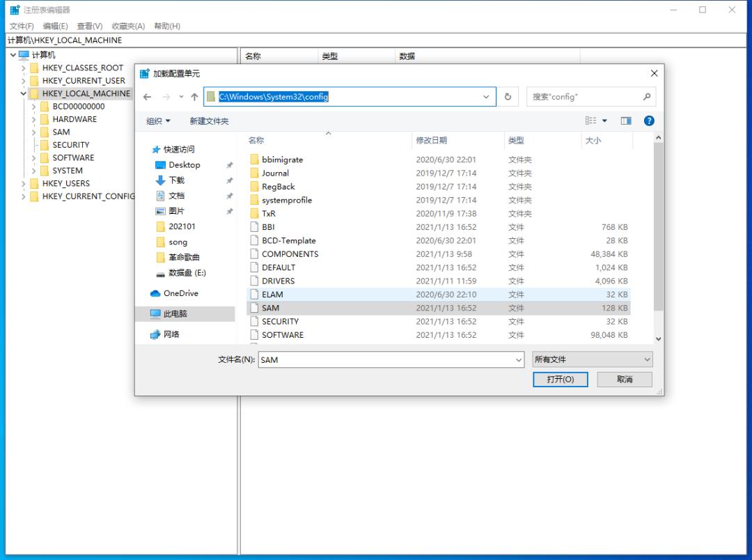
Task: Open 数据盘 (E:) drive in sidebar
Action: point(187,273)
